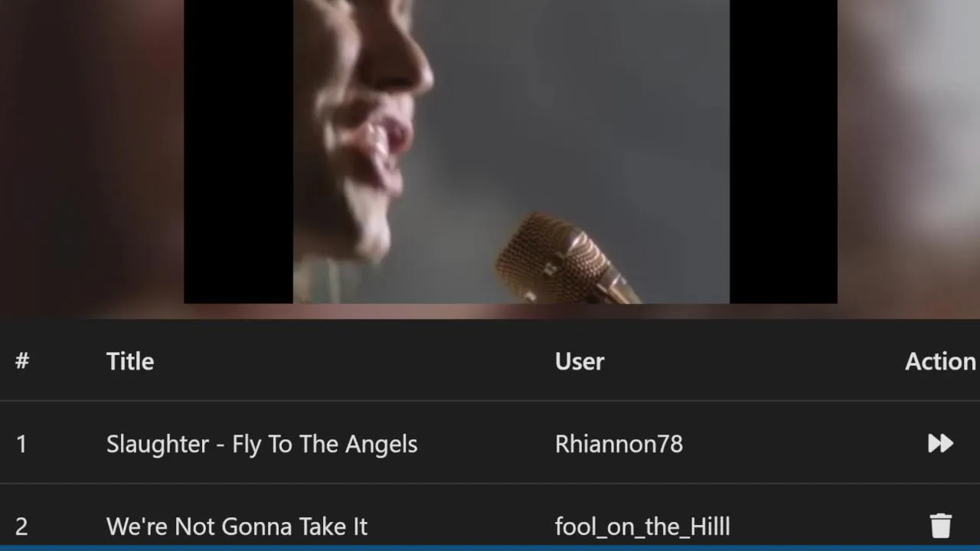Viewport: 980px width, 551px height.
Task: Click on user Rhiannon78
Action: pos(619,444)
